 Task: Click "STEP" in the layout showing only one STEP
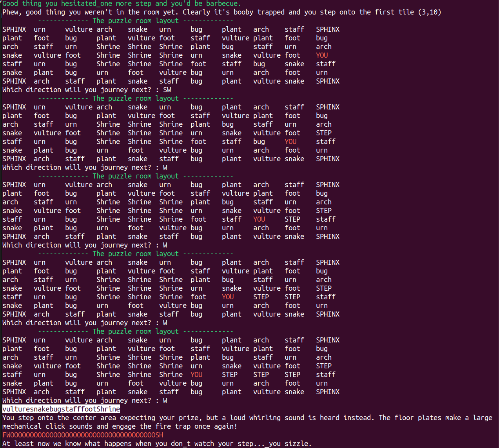tap(324, 133)
